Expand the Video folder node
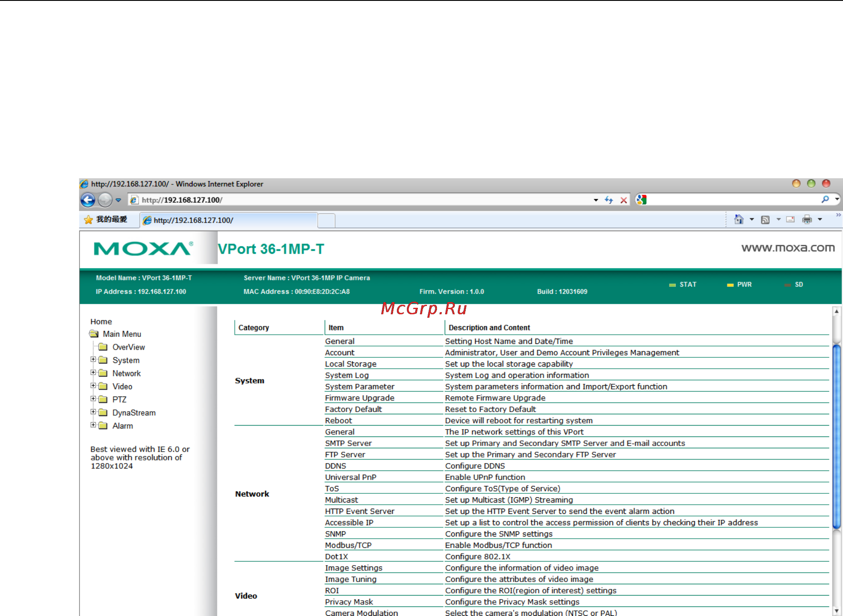 (x=93, y=385)
